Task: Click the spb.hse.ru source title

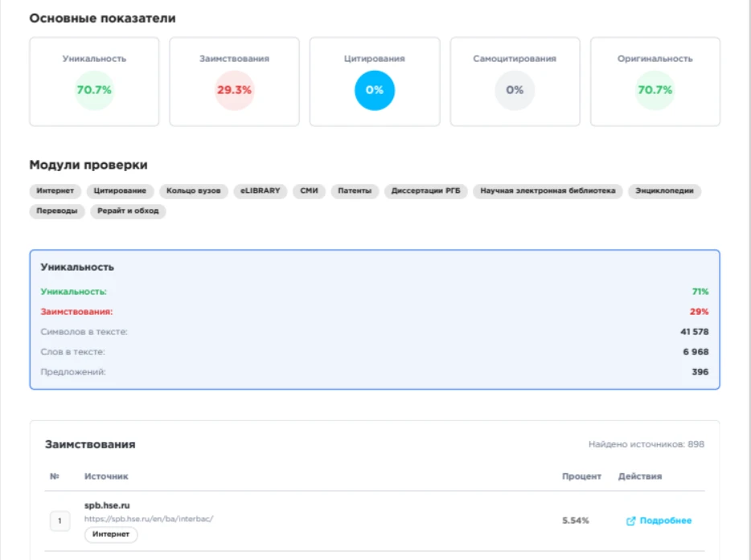Action: (x=107, y=505)
